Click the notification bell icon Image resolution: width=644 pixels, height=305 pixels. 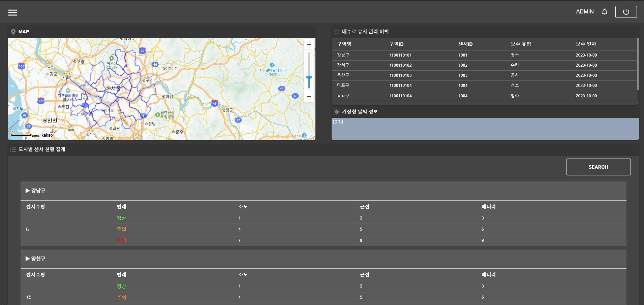(605, 12)
